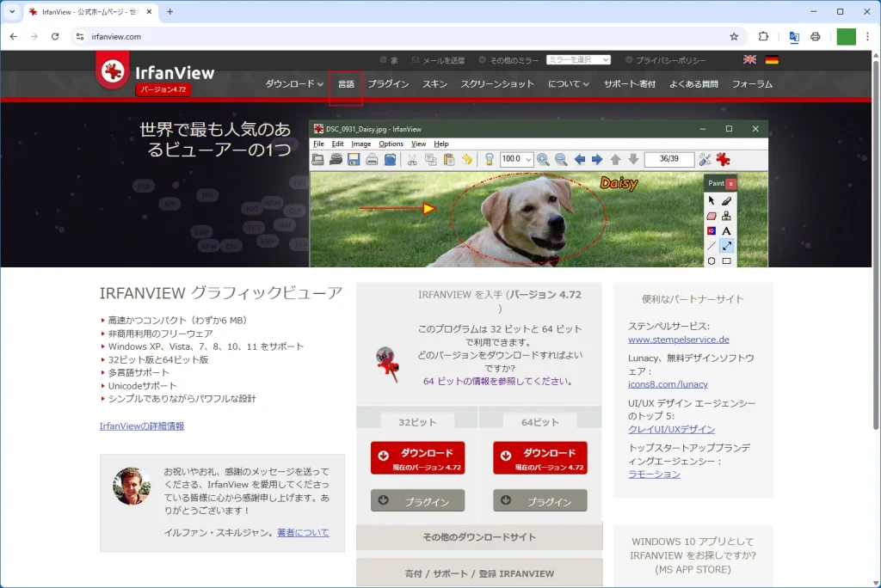Switch site to English via UK flag
The image size is (881, 588).
749,59
